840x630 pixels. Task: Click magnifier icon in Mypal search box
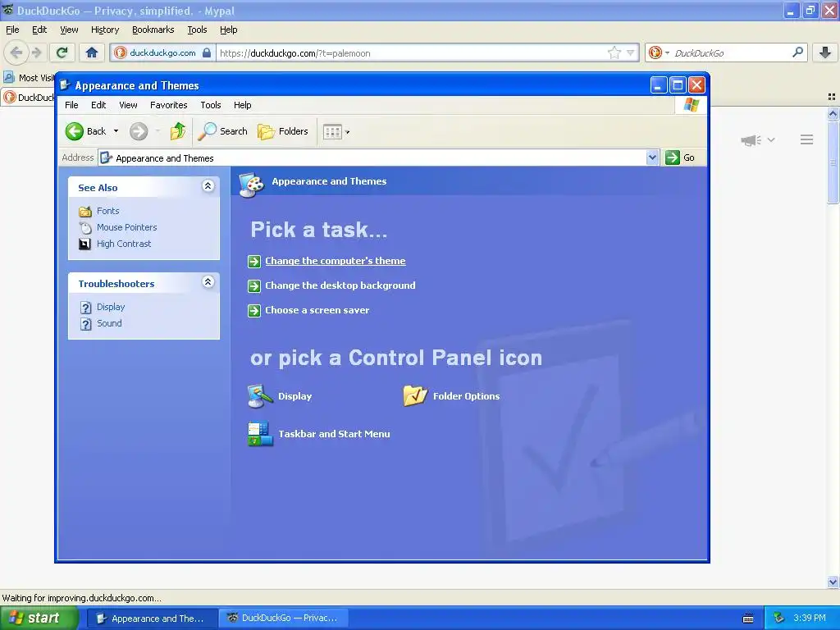797,52
